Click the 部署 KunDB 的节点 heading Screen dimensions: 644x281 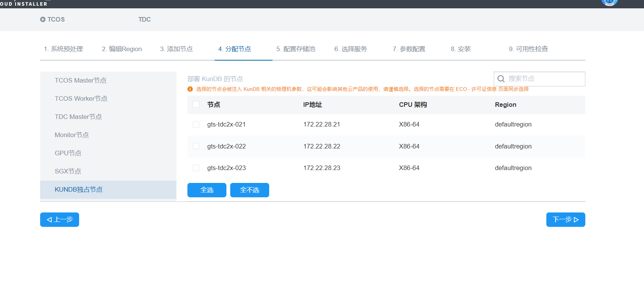[x=215, y=79]
